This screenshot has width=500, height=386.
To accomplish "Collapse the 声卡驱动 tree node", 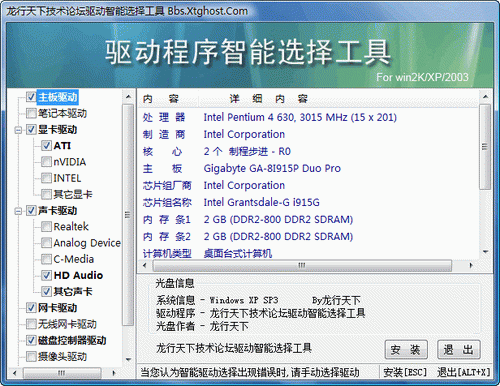I will [x=18, y=211].
